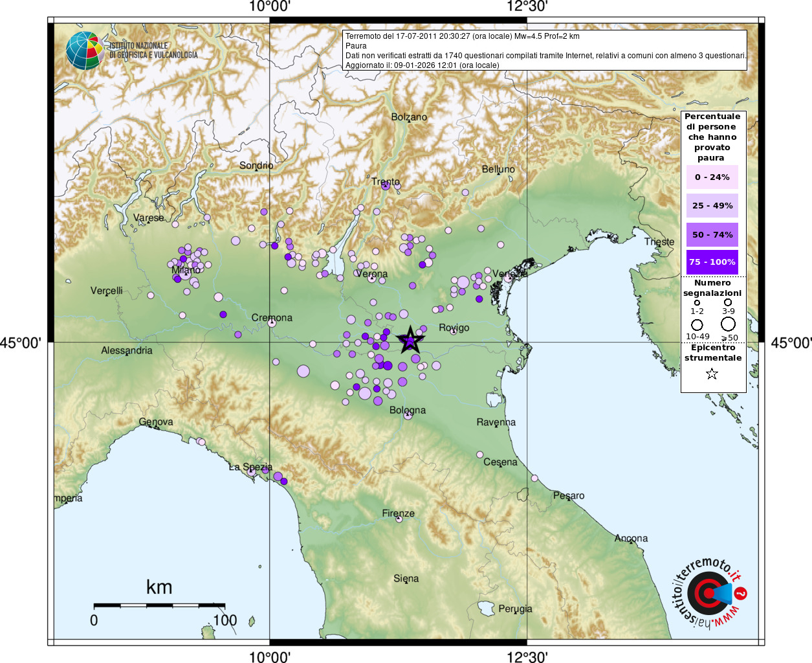This screenshot has height=663, width=812.
Task: Click the Genova city label
Action: click(x=156, y=422)
